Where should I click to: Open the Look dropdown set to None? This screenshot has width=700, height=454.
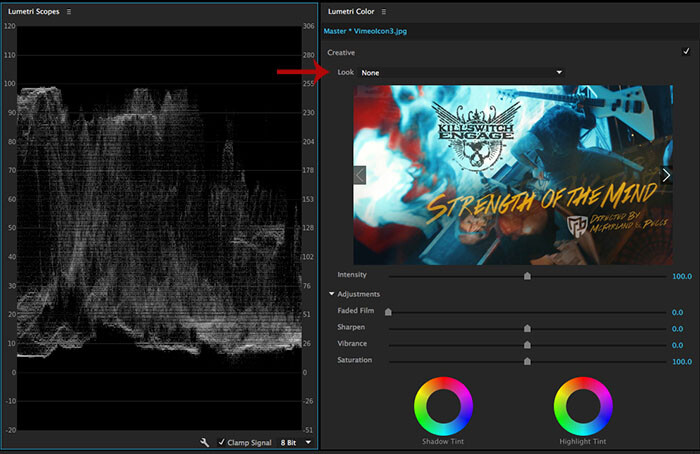click(x=462, y=72)
